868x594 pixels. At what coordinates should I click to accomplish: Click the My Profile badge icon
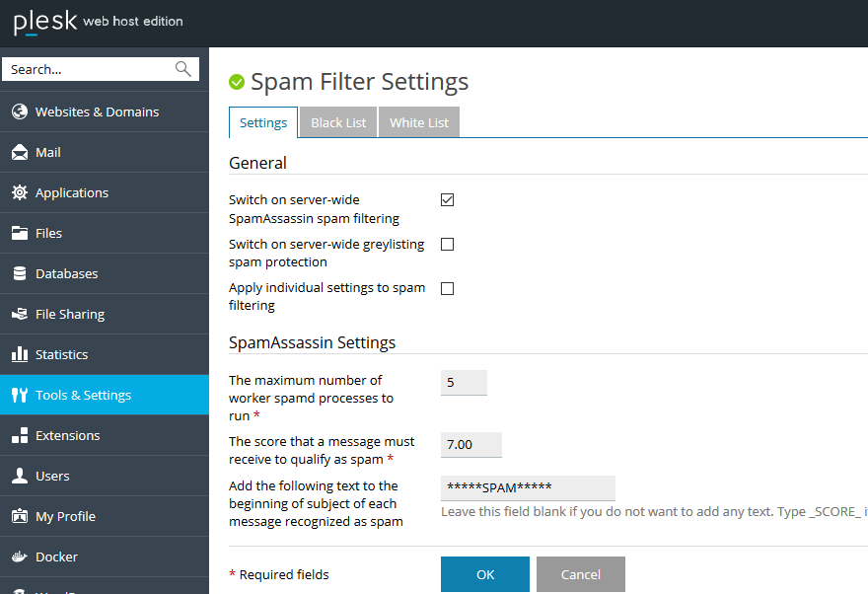(20, 516)
